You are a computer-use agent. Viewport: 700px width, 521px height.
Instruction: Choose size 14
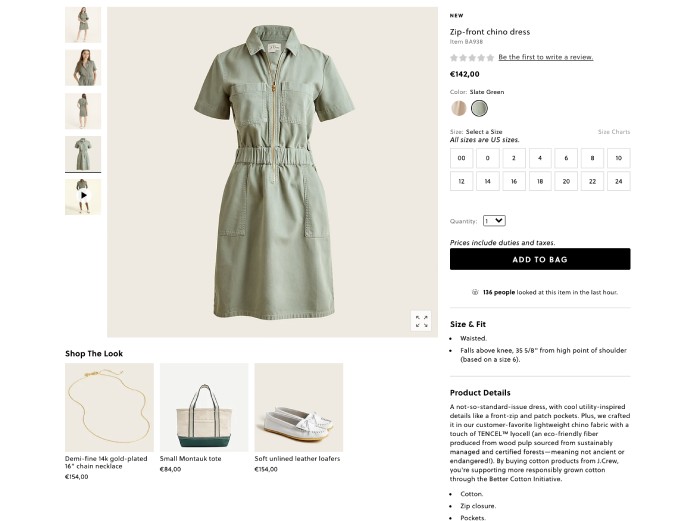[487, 181]
